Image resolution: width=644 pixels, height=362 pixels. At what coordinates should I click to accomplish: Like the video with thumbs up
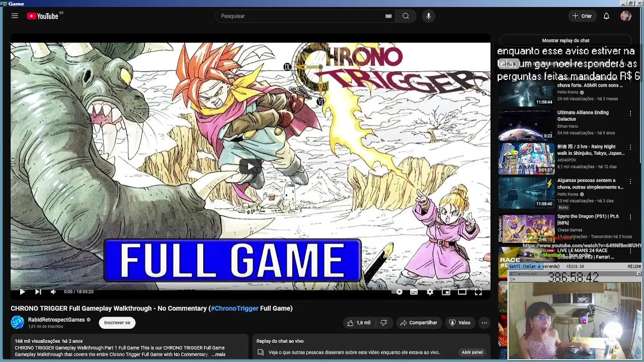click(x=358, y=323)
